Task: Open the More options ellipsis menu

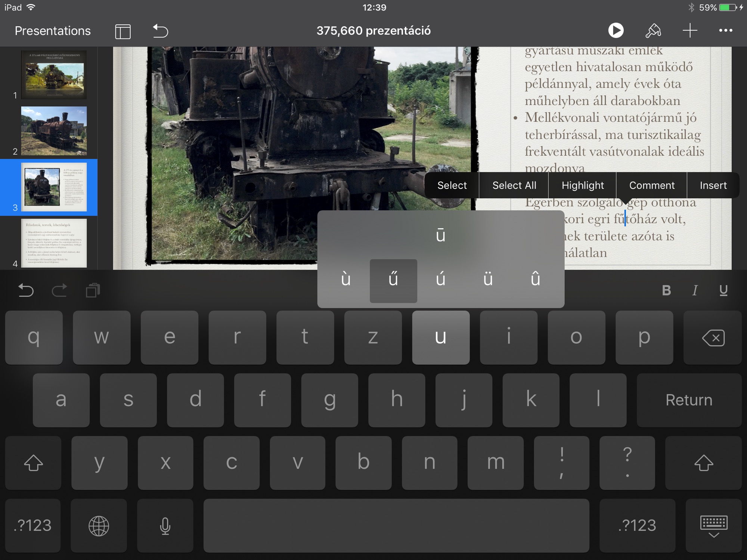Action: [x=726, y=31]
